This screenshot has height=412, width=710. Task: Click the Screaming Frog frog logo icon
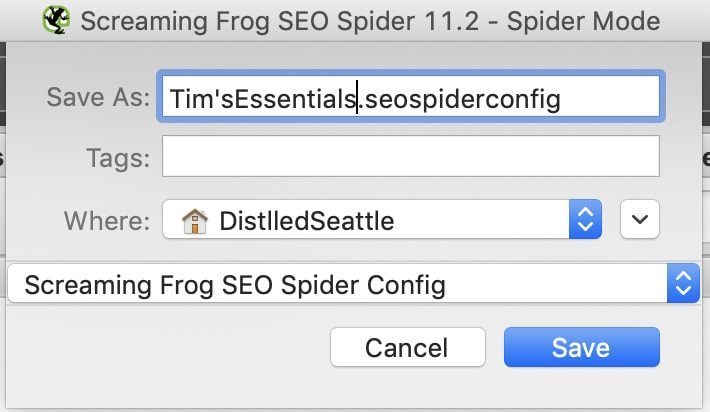(57, 20)
